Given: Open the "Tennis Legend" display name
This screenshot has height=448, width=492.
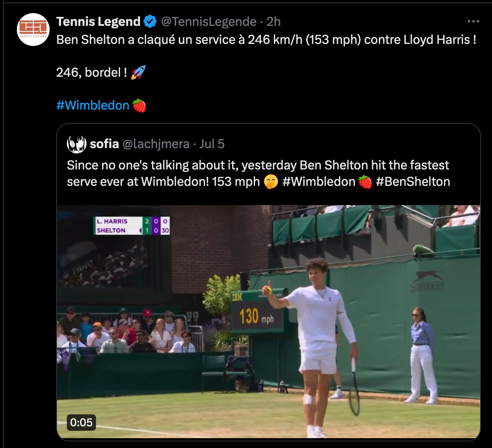Looking at the screenshot, I should [x=98, y=21].
